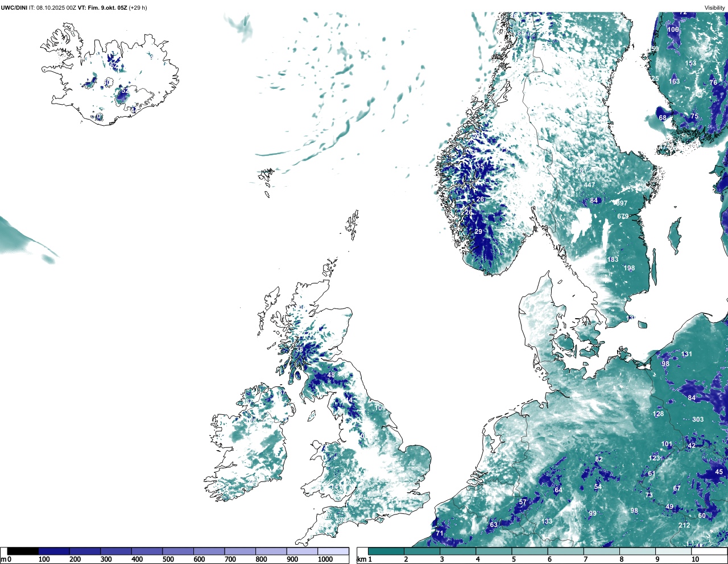728x564 pixels.
Task: Click the '42' value in Poland
Action: (692, 446)
